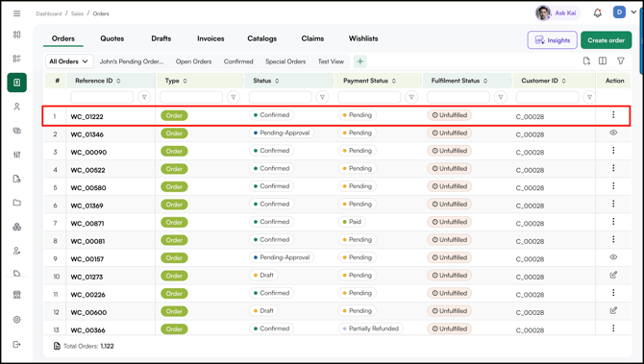Screen dimensions: 644x364
Task: Click reference WC_01369 cell
Action: point(87,206)
